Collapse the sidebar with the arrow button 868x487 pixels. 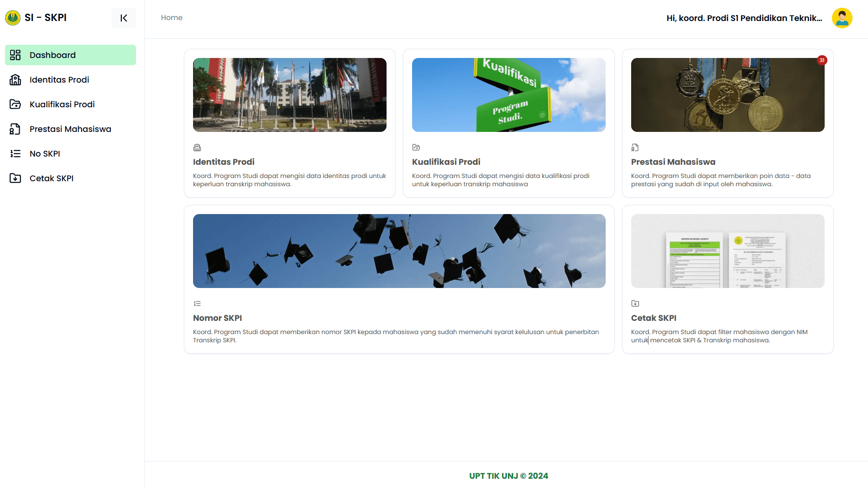coord(123,18)
